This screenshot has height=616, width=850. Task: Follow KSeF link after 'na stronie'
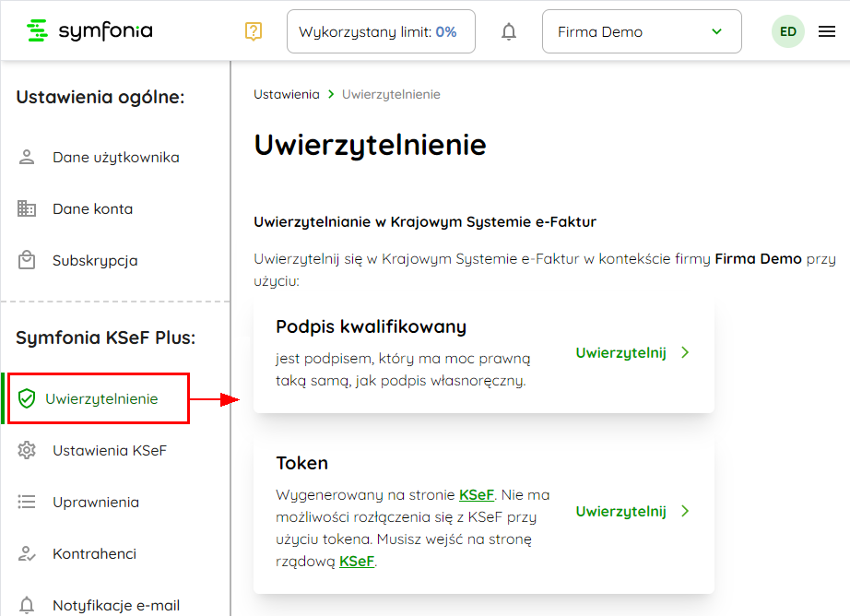pyautogui.click(x=477, y=494)
